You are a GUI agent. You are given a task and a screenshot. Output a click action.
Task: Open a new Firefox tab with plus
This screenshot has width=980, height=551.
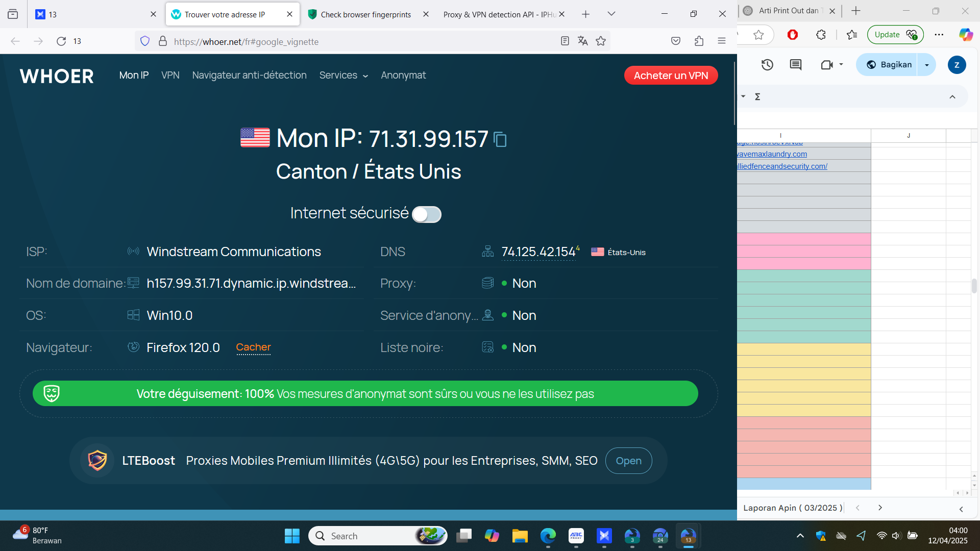point(585,14)
